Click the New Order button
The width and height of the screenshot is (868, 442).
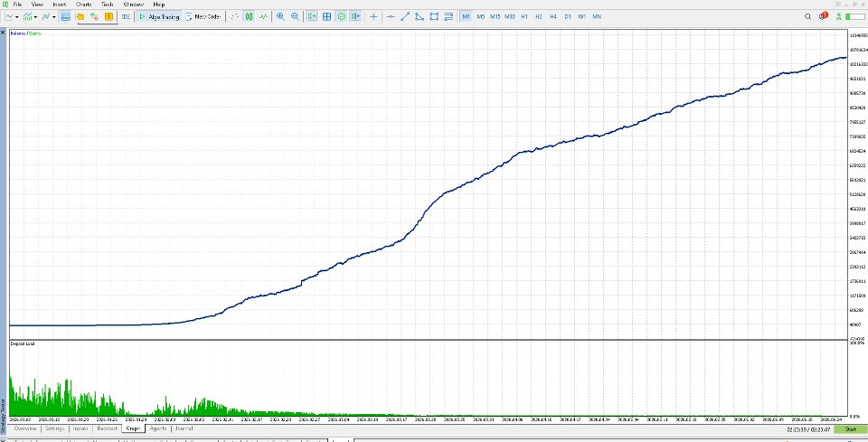203,16
